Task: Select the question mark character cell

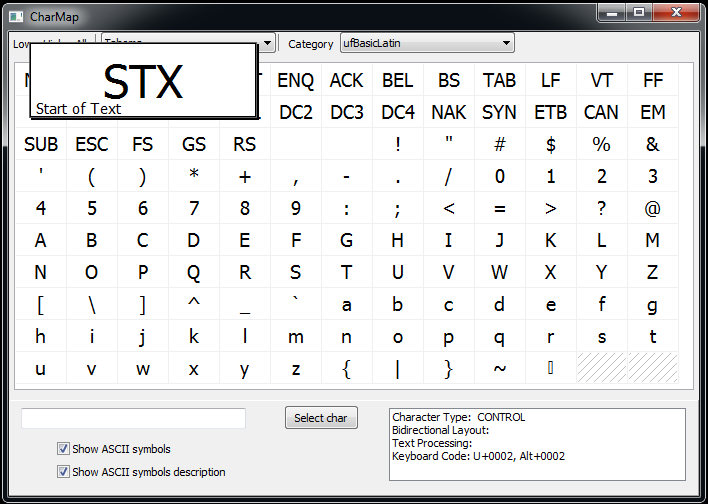Action: click(602, 209)
